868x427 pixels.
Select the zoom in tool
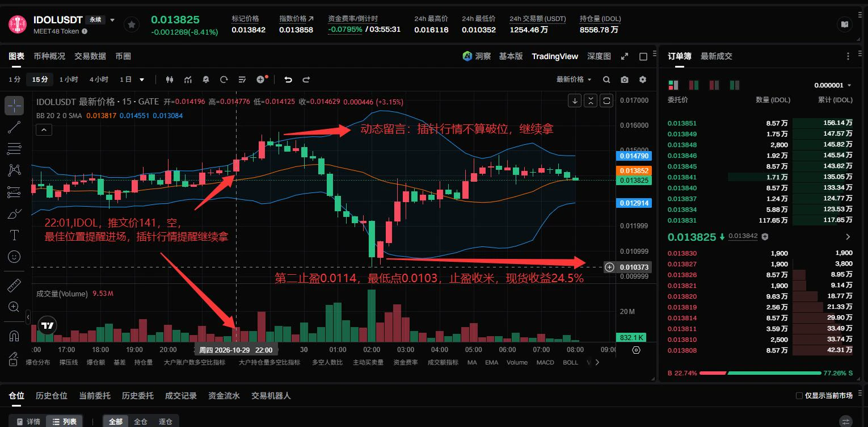pyautogui.click(x=14, y=307)
